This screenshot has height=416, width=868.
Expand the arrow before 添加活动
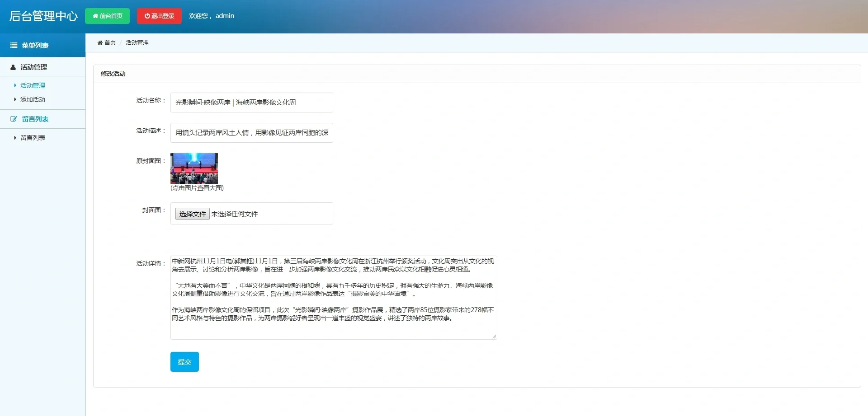click(14, 99)
